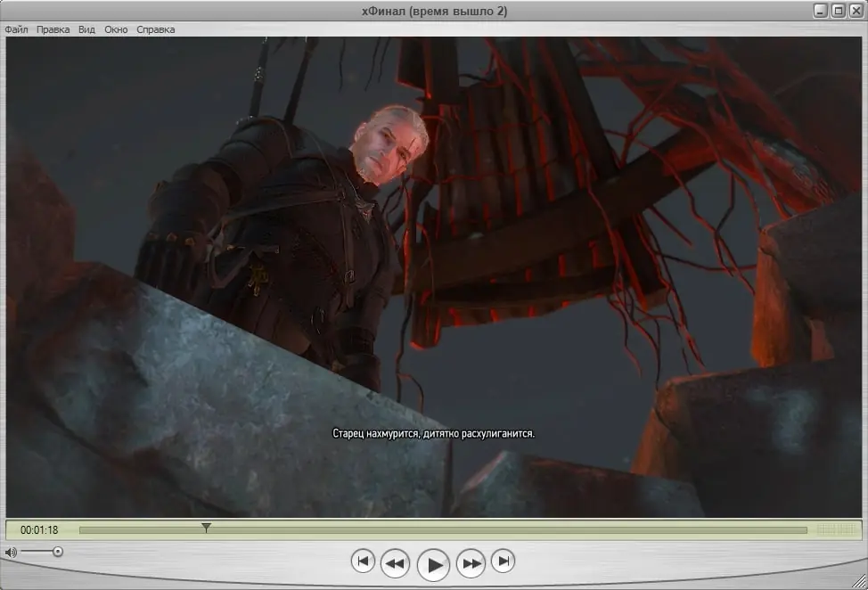Click the fast forward button

pyautogui.click(x=471, y=563)
